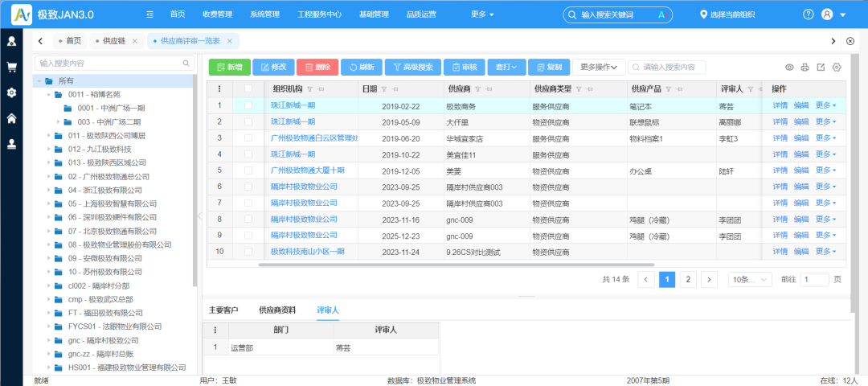This screenshot has height=386, width=868.
Task: Open help via the question mark icon
Action: click(809, 14)
